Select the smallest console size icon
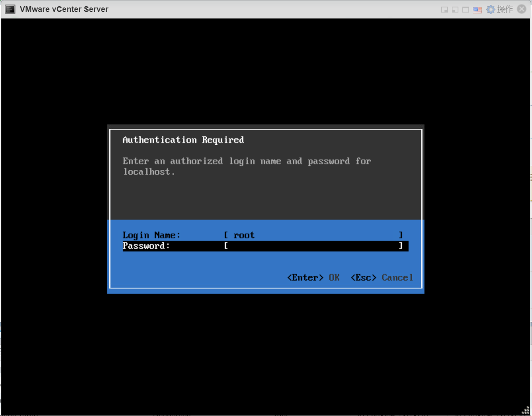The width and height of the screenshot is (532, 416). (445, 10)
